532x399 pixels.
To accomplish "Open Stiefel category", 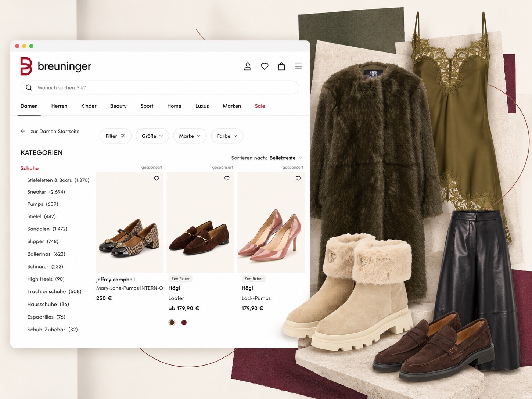I will (x=42, y=216).
